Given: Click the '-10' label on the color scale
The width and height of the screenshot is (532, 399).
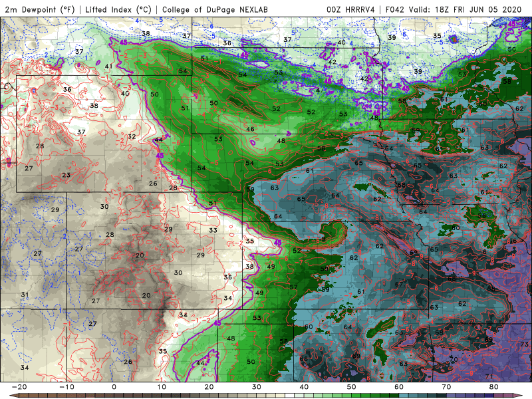Looking at the screenshot, I should click(x=66, y=387).
